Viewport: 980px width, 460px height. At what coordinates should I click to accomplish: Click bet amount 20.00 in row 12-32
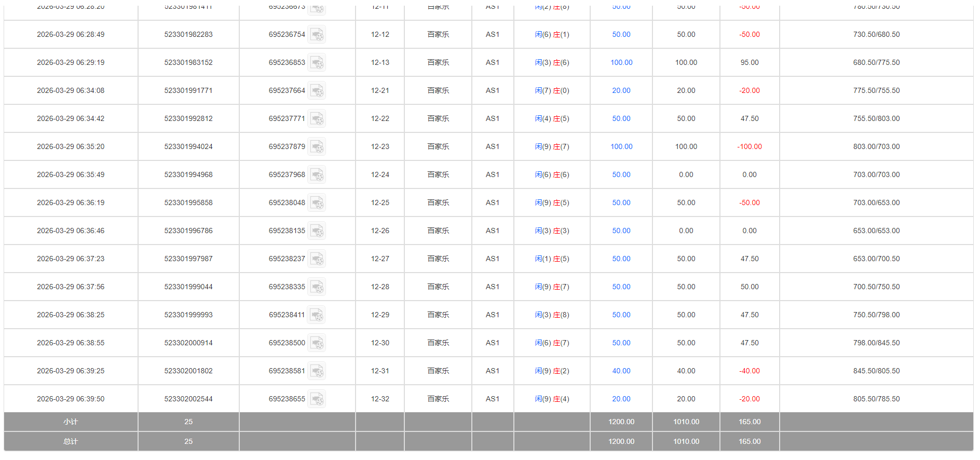pyautogui.click(x=621, y=399)
